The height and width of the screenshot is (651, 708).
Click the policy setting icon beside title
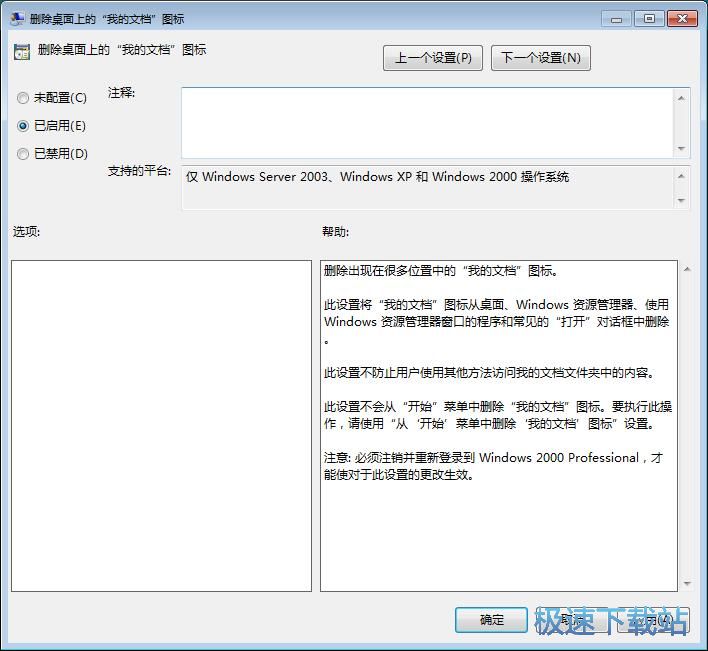tap(22, 52)
